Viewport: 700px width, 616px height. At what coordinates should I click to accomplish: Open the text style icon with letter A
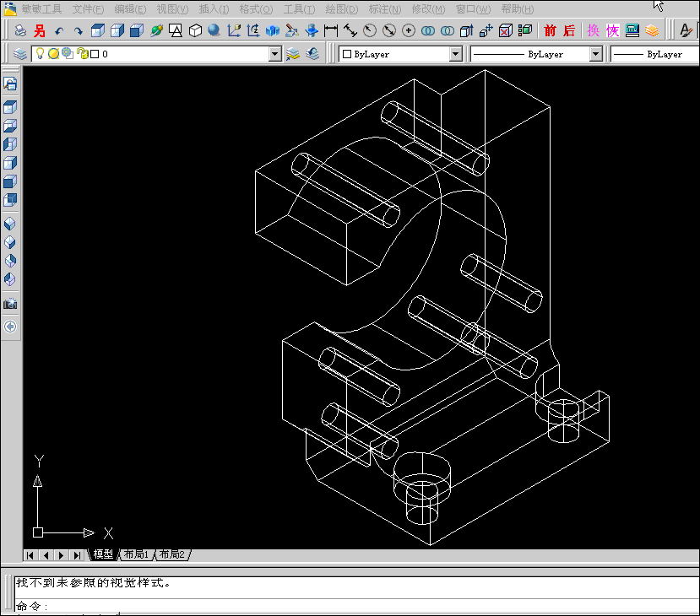pyautogui.click(x=686, y=30)
